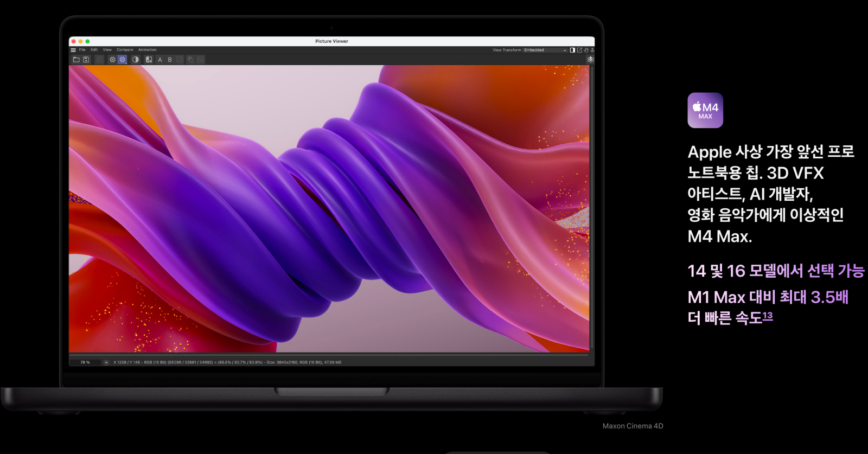Open the View Transform Embedded dropdown
The height and width of the screenshot is (454, 868).
[545, 50]
